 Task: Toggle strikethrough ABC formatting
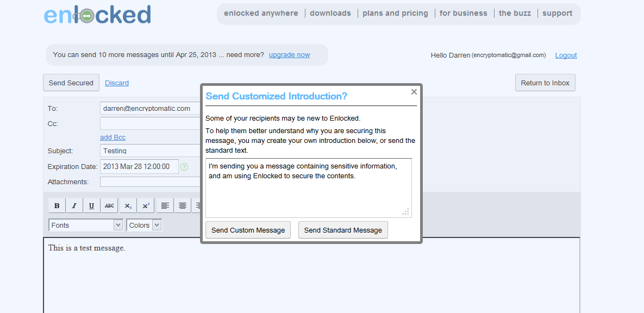tap(109, 206)
